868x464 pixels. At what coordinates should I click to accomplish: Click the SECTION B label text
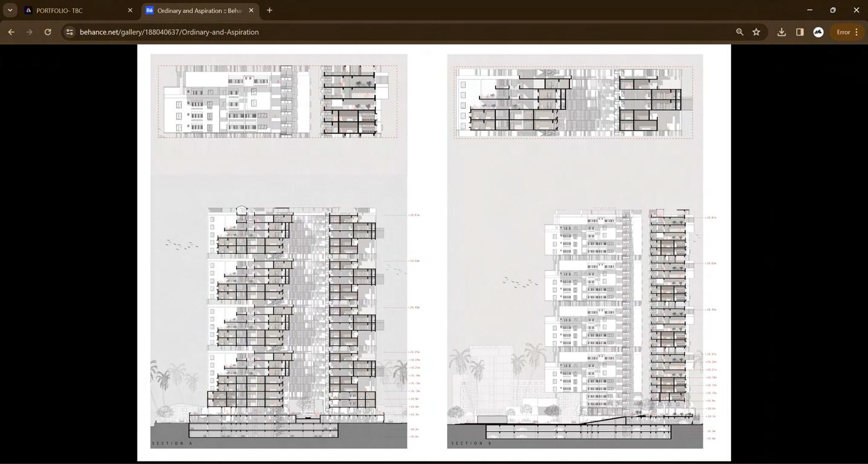(x=472, y=443)
